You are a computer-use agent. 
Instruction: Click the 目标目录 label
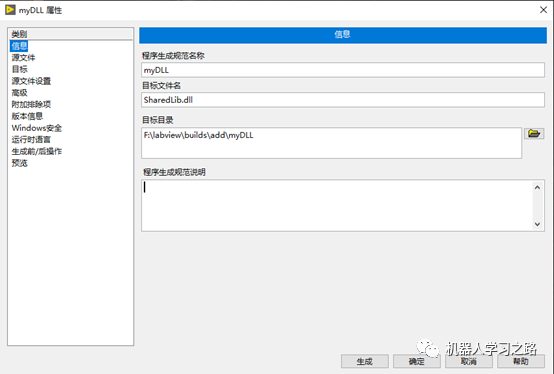(158, 120)
